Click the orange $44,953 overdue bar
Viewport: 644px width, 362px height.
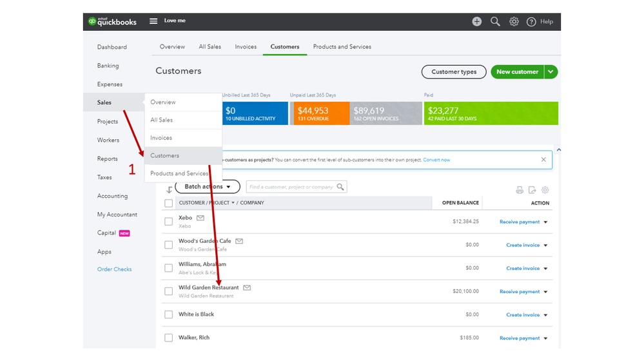pyautogui.click(x=320, y=113)
